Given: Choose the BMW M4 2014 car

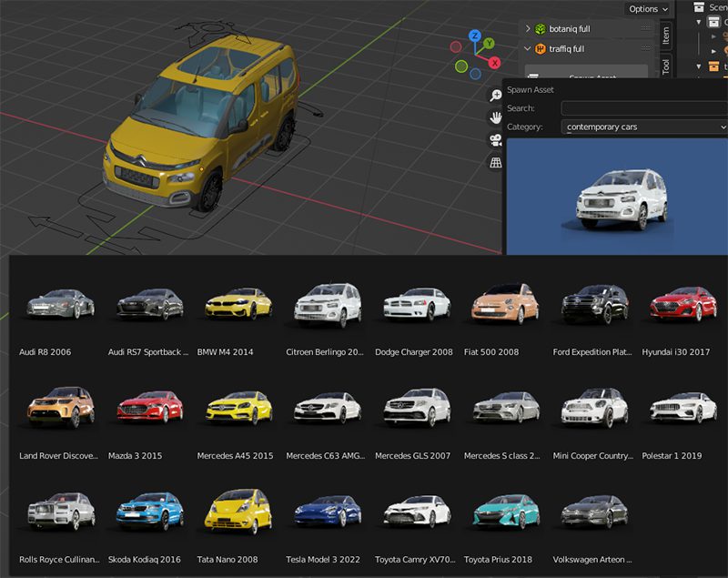Looking at the screenshot, I should (x=238, y=305).
